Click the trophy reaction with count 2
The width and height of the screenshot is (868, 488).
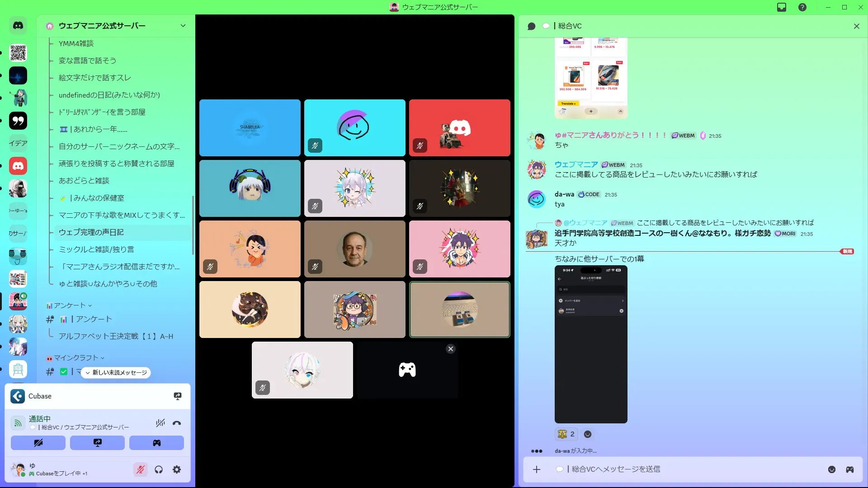click(x=566, y=434)
